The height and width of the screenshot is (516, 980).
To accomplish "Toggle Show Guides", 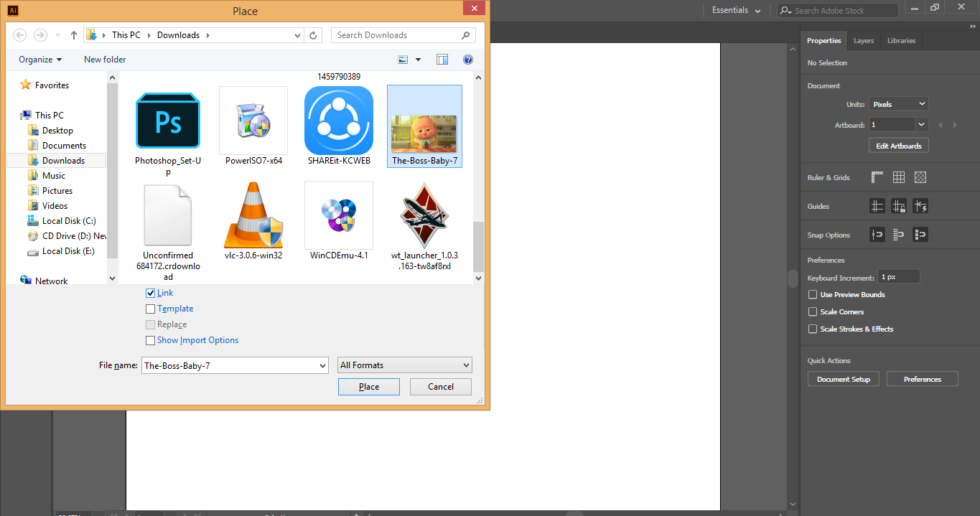I will point(877,206).
